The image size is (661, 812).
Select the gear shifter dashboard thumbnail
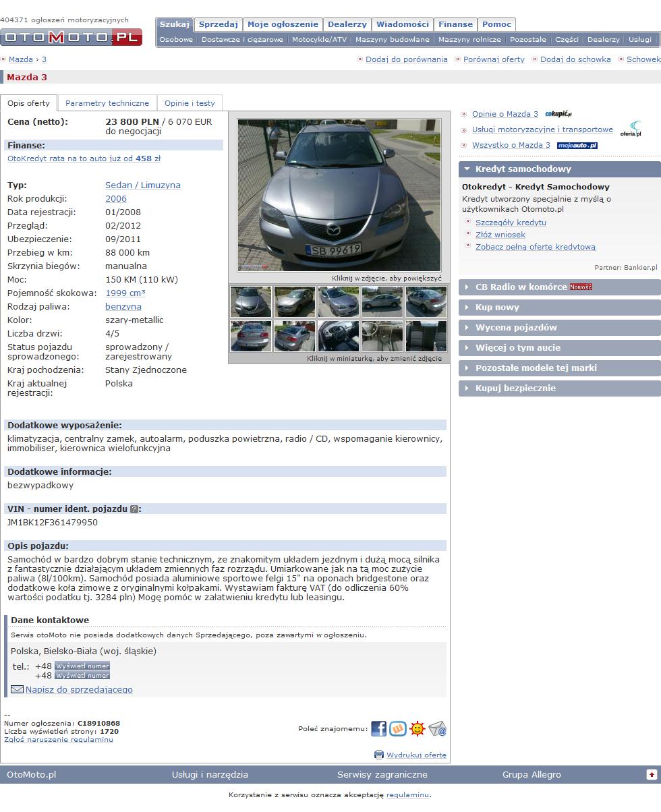pyautogui.click(x=382, y=336)
